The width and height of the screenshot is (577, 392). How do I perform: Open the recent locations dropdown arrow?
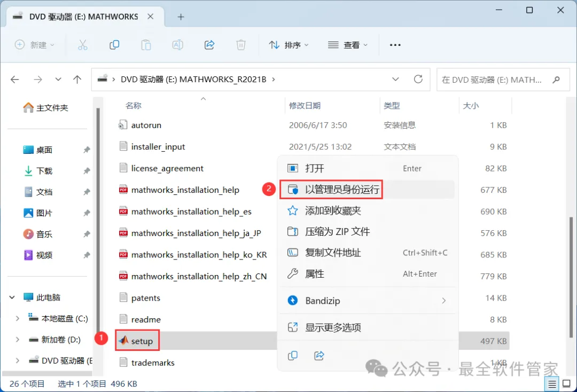click(58, 80)
